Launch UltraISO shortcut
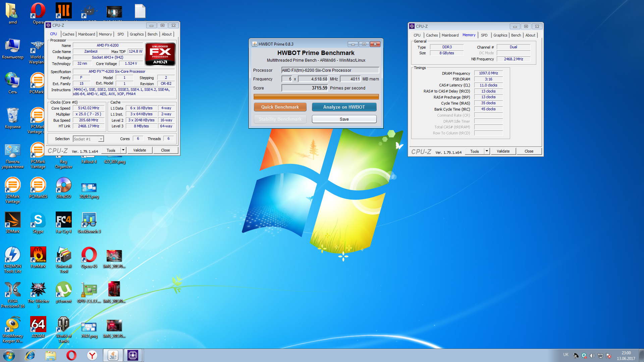The width and height of the screenshot is (644, 362). tap(63, 188)
